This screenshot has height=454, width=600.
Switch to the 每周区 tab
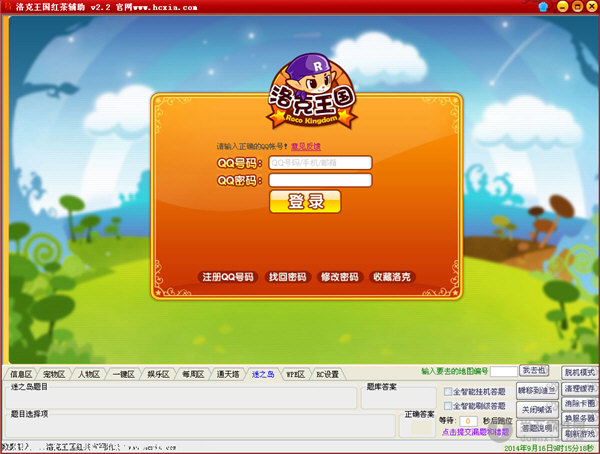click(193, 374)
